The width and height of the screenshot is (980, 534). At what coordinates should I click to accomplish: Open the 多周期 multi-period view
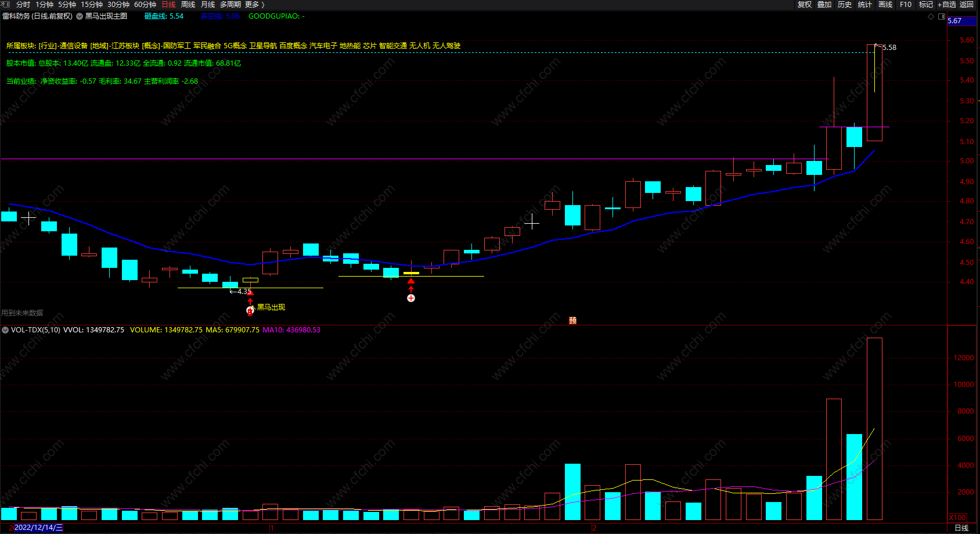click(230, 5)
